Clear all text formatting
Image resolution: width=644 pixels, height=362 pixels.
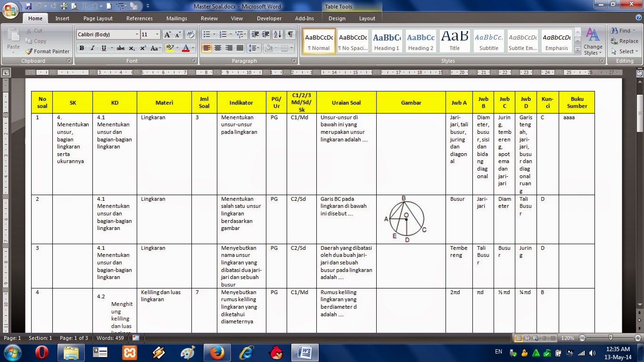click(x=190, y=34)
